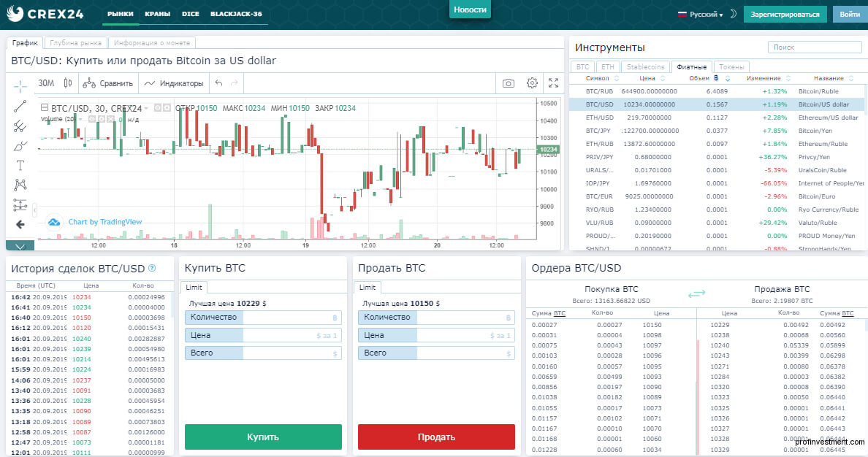Open the candlestick chart style selector

click(x=68, y=83)
